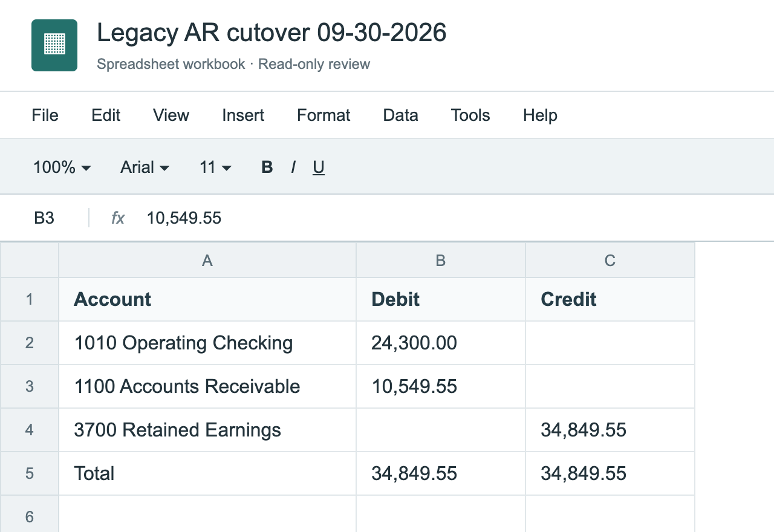Open the View menu

[x=171, y=115]
